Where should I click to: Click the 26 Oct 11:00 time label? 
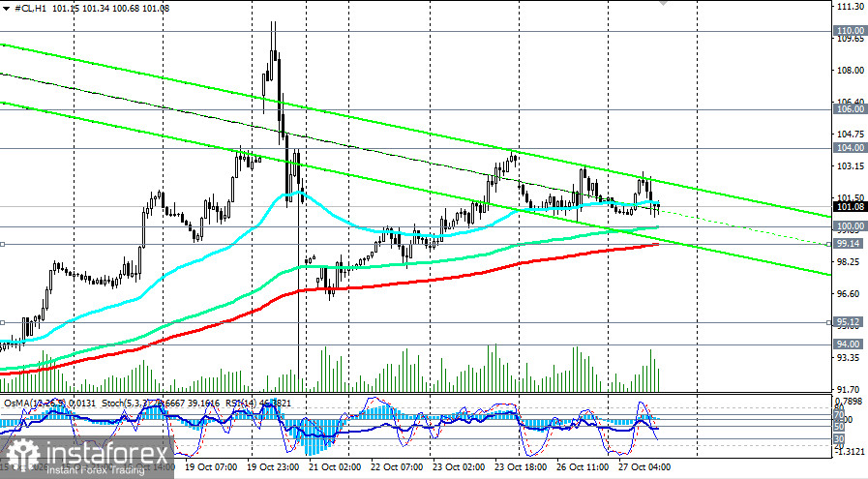(x=583, y=466)
